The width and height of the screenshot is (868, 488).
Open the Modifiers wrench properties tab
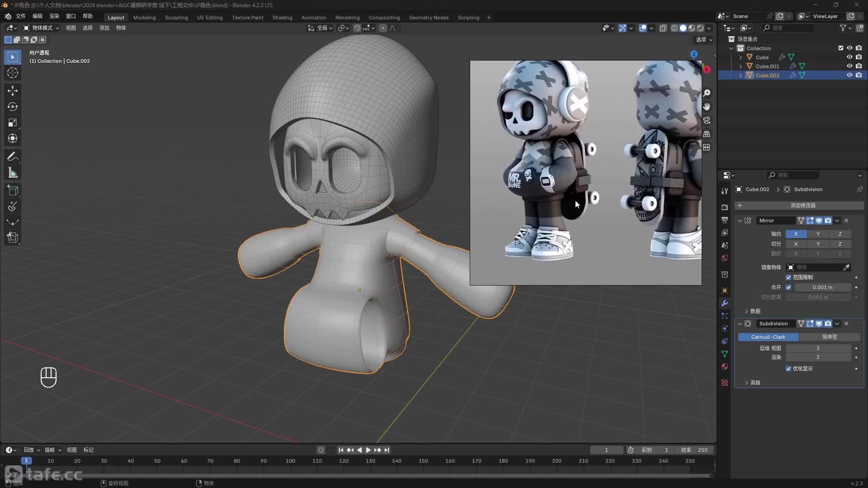pyautogui.click(x=725, y=303)
